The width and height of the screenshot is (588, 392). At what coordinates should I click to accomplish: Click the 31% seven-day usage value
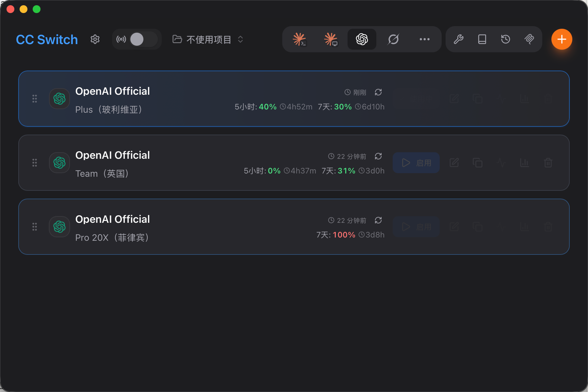click(x=347, y=171)
